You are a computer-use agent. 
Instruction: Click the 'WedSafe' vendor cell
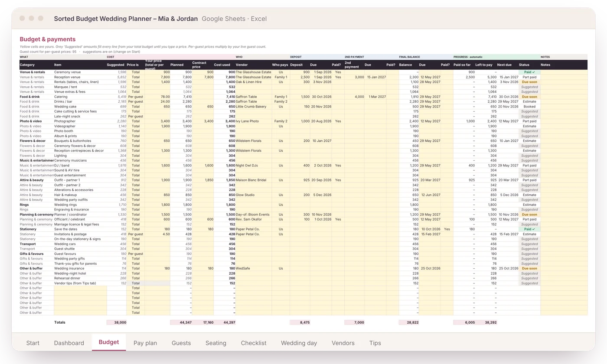[254, 269]
